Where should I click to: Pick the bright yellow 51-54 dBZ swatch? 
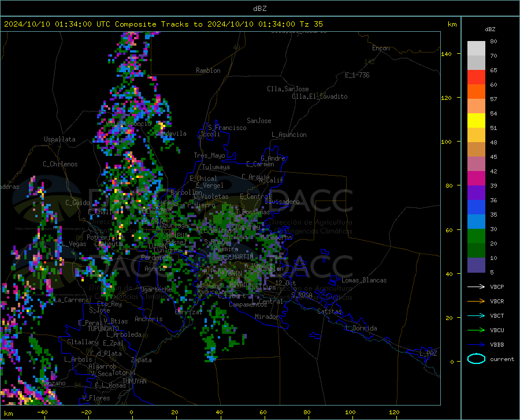coord(476,121)
